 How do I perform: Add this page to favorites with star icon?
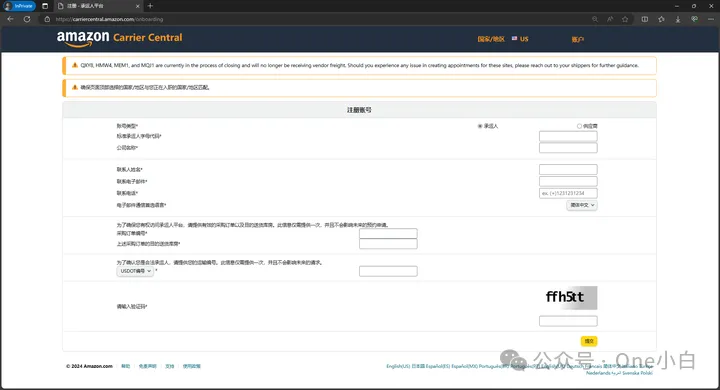point(625,19)
